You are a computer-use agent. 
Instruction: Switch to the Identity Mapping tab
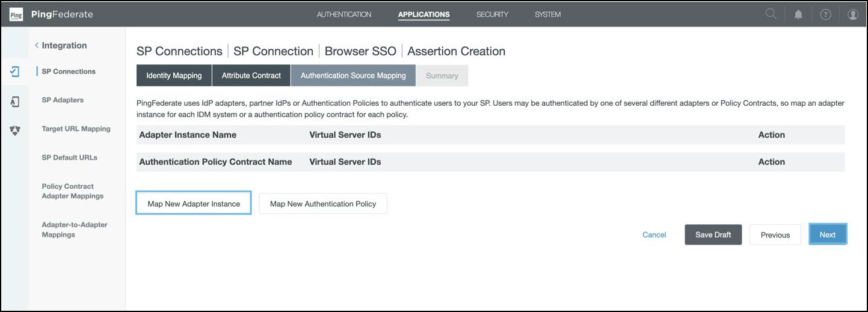[174, 76]
